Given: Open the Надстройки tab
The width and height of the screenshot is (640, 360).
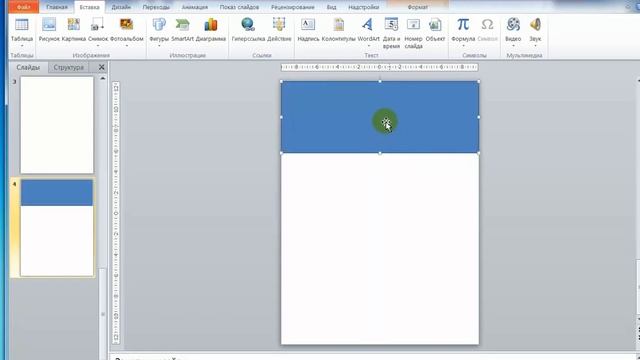Looking at the screenshot, I should tap(364, 7).
